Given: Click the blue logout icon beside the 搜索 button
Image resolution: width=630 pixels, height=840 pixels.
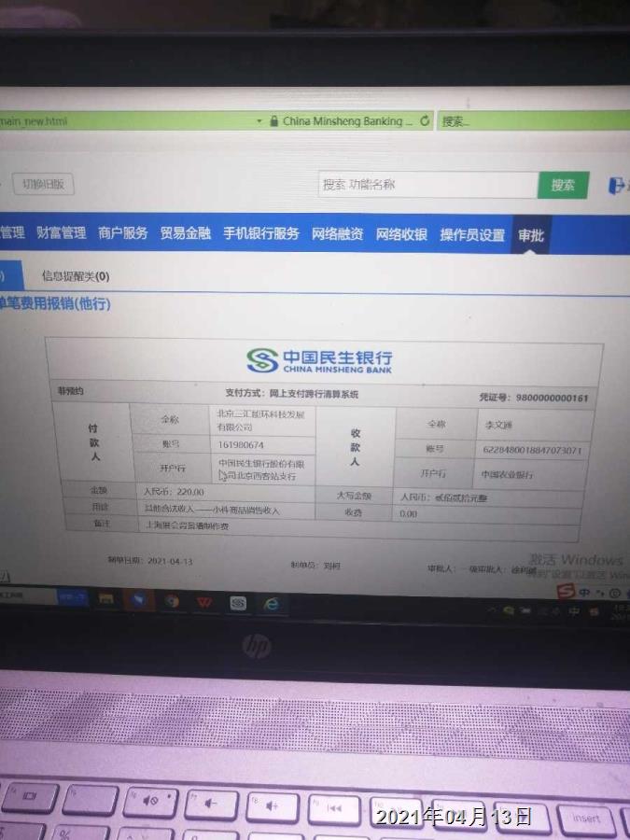Looking at the screenshot, I should 616,186.
